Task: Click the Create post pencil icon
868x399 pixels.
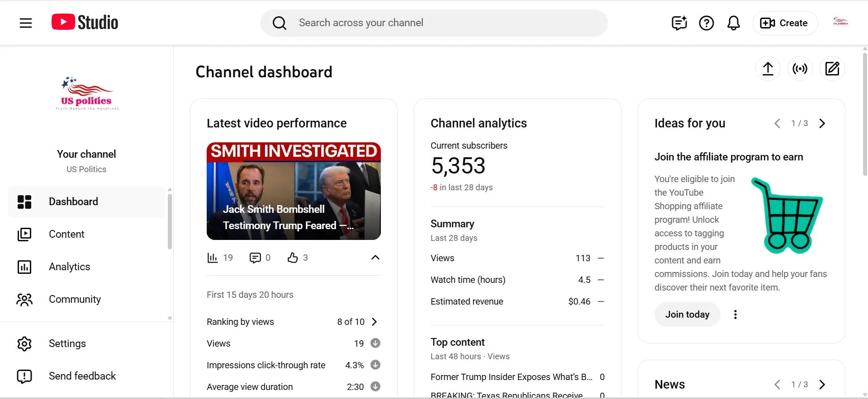Action: point(832,69)
